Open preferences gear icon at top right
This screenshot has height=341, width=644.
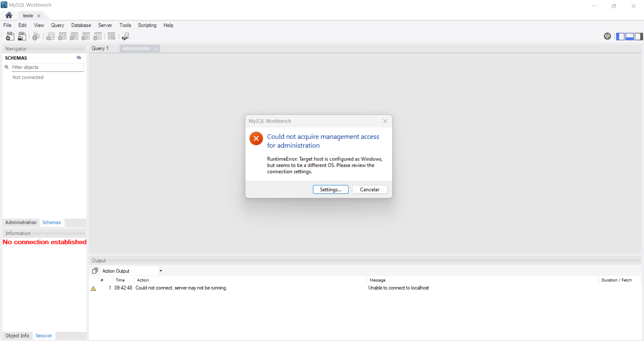tap(607, 36)
